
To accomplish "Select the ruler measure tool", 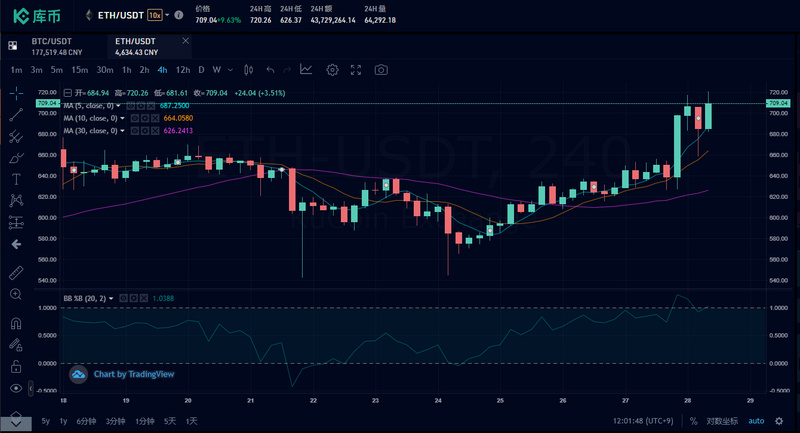I will [x=16, y=273].
